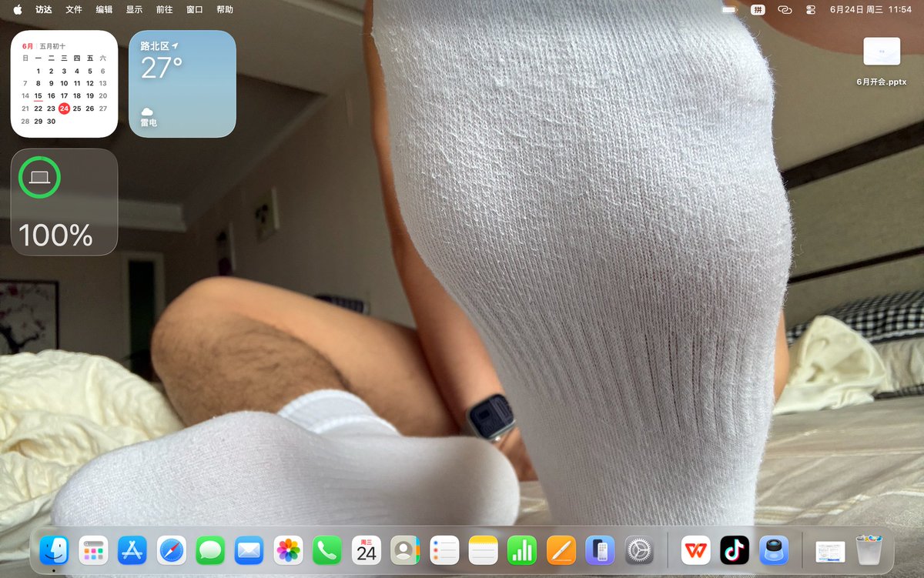The image size is (924, 578).
Task: Open the green Phone app icon
Action: click(x=327, y=550)
